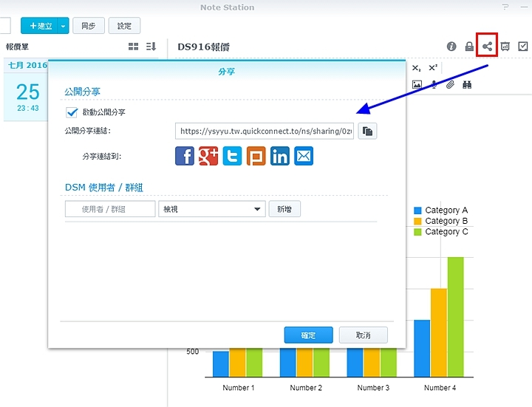This screenshot has height=407, width=532.
Task: Click 取消 to cancel sharing
Action: pos(363,335)
